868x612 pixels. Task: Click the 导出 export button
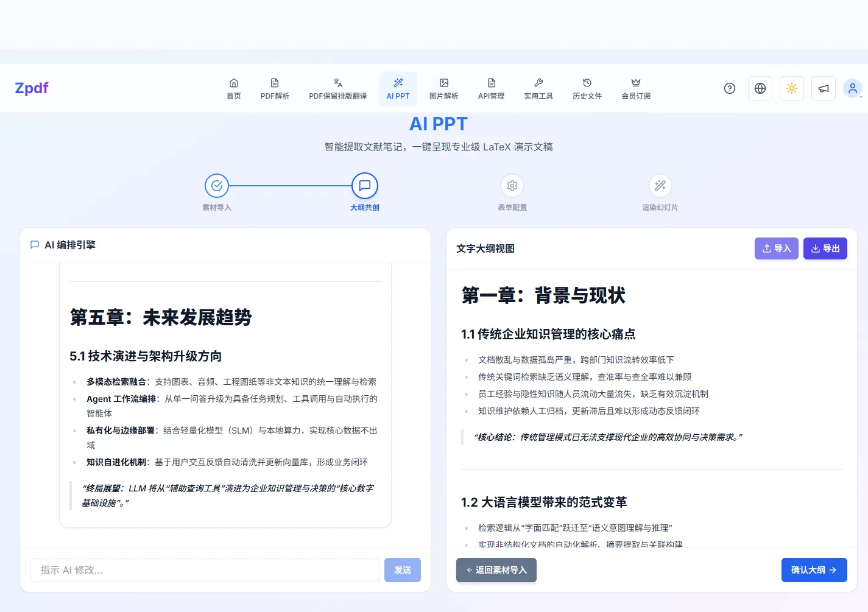(x=825, y=248)
